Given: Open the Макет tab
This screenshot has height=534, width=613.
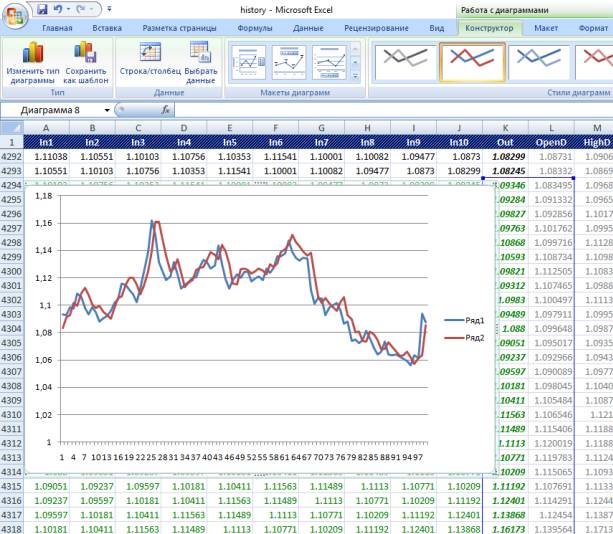Looking at the screenshot, I should (546, 28).
